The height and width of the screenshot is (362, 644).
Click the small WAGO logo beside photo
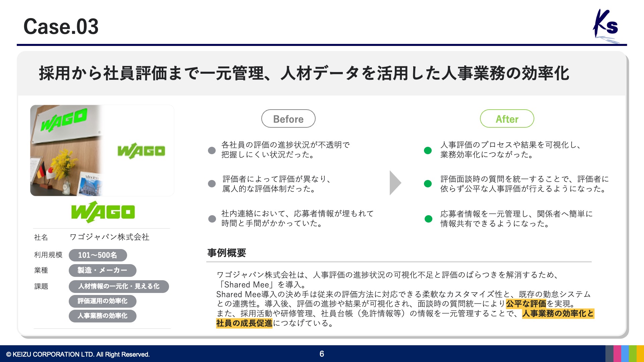coord(141,151)
